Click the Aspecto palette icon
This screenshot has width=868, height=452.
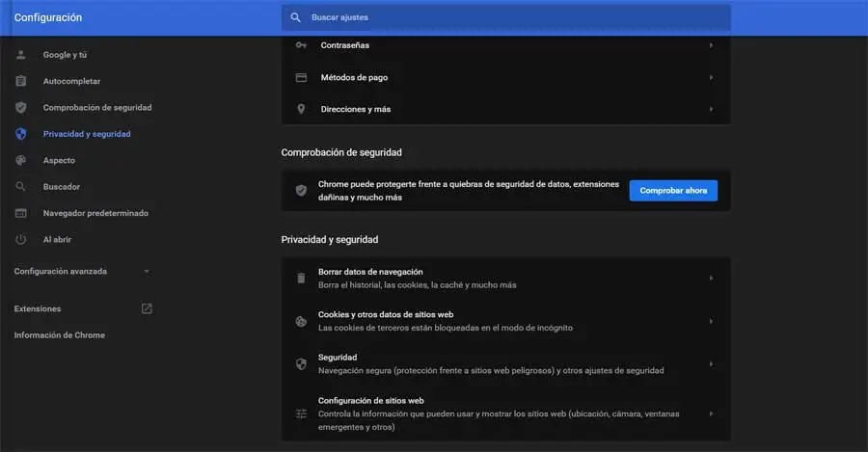[21, 160]
